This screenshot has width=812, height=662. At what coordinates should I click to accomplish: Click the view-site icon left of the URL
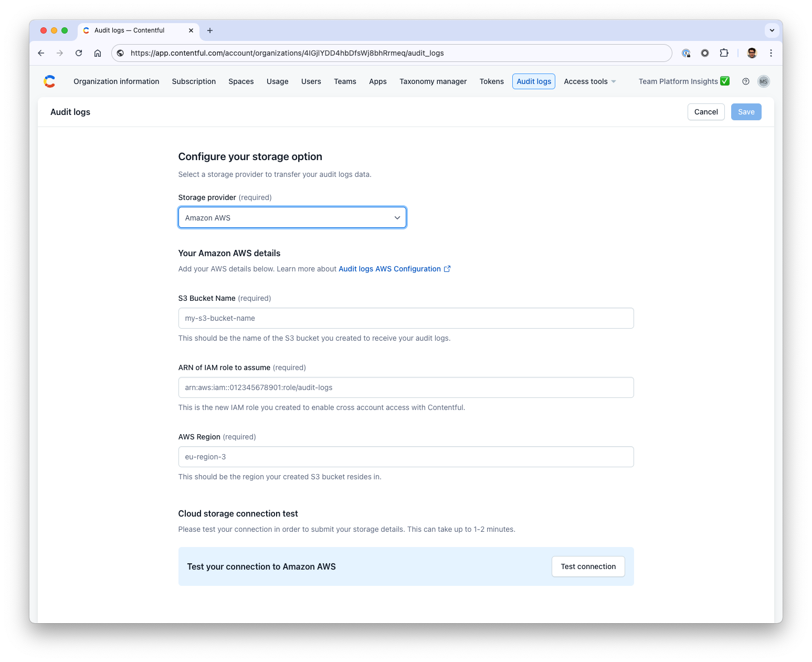tap(120, 53)
